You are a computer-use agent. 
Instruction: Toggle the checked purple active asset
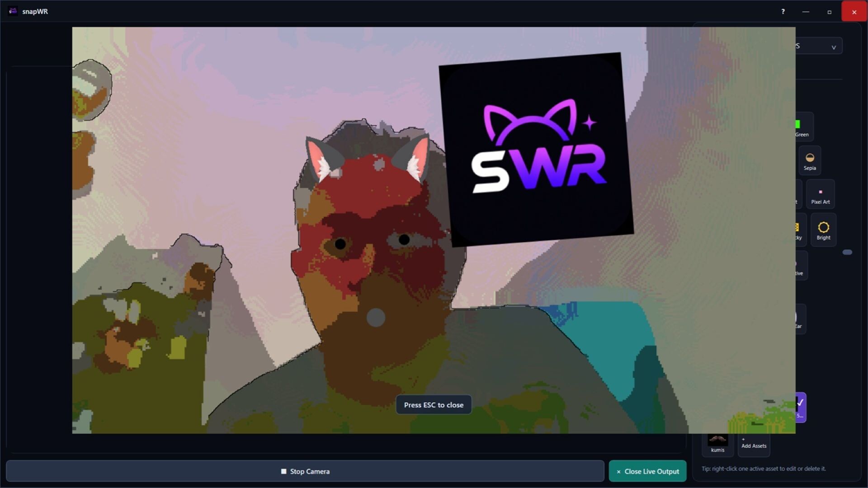point(800,407)
